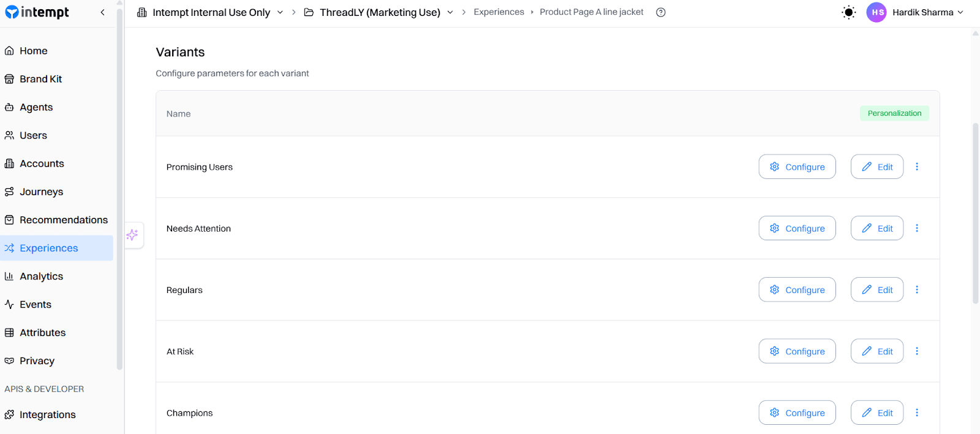Collapse the sidebar with the chevron arrow

click(102, 12)
